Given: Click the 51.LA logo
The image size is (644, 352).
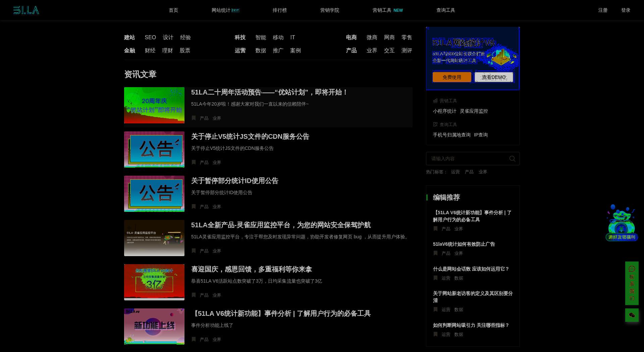Looking at the screenshot, I should tap(26, 10).
